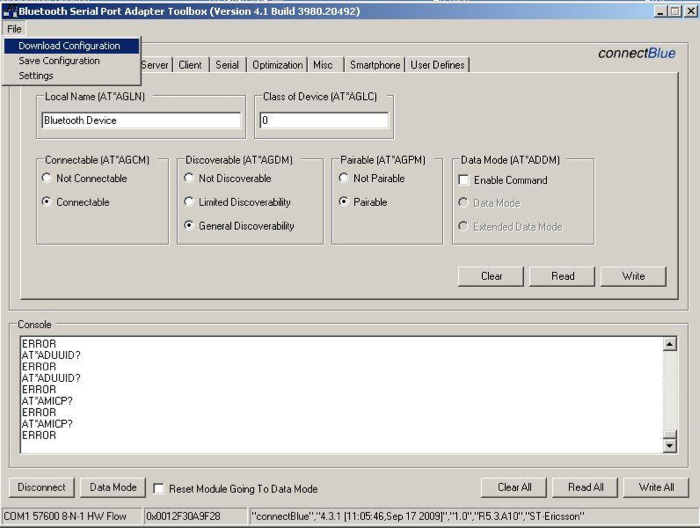
Task: Switch to the Serial tab
Action: [x=227, y=65]
